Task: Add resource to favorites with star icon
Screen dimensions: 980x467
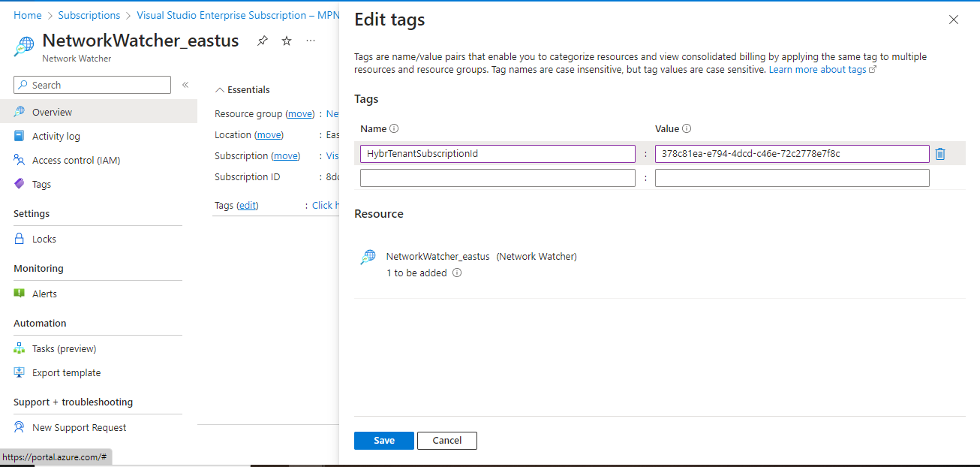Action: click(x=287, y=41)
